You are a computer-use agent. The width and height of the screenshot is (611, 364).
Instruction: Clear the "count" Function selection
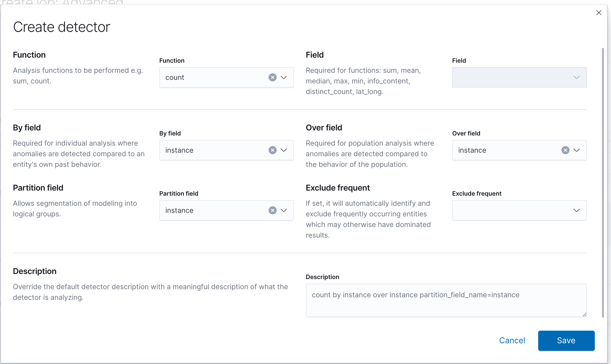[272, 77]
